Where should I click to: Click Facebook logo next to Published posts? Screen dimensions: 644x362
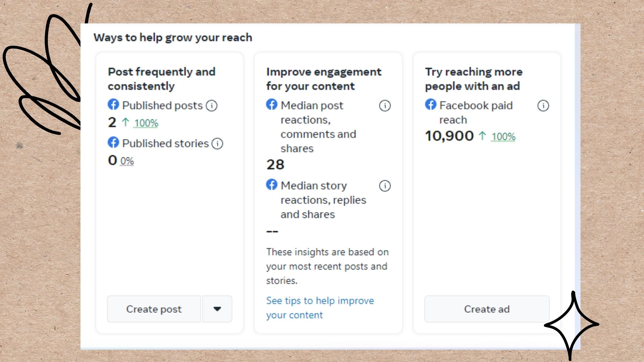coord(113,105)
